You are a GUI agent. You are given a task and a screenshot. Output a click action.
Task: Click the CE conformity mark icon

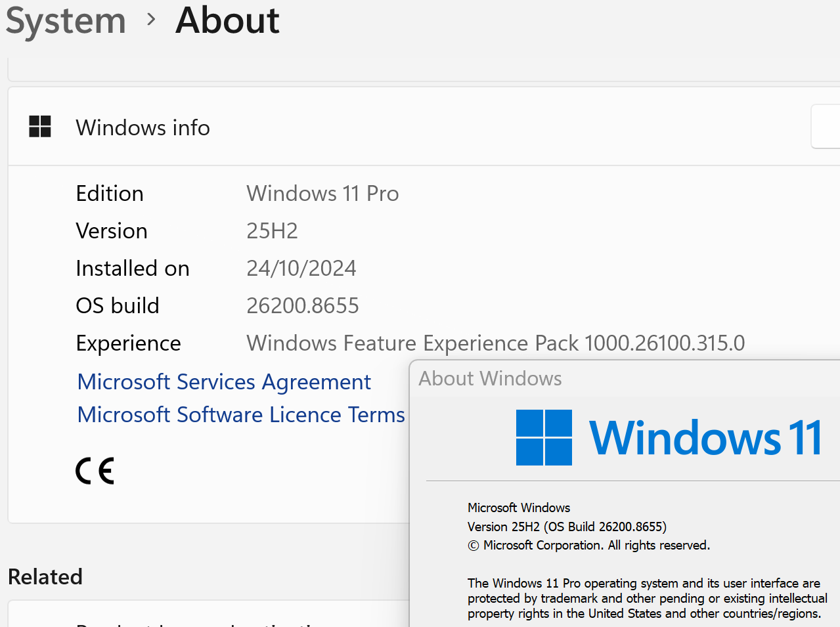point(95,470)
